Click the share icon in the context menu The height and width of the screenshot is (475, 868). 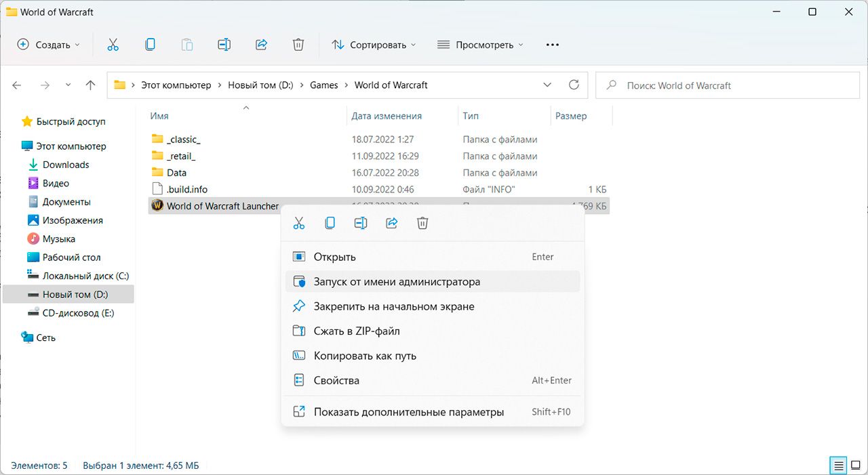click(x=391, y=223)
